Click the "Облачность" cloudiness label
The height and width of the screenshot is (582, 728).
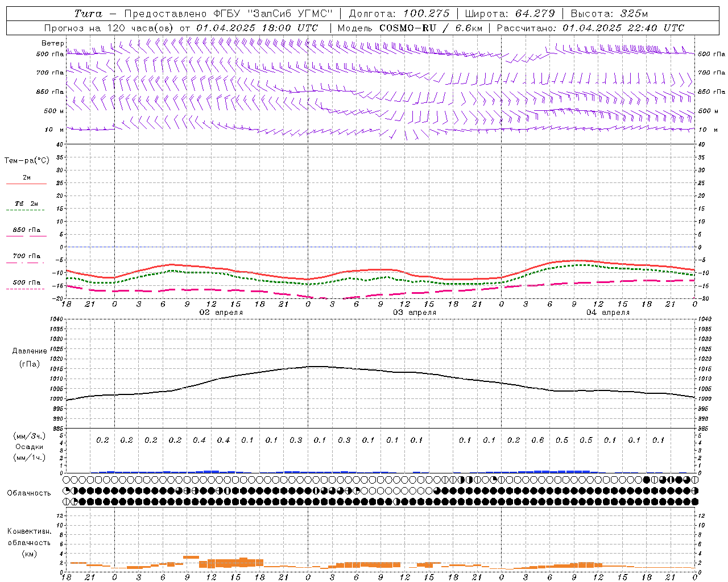29,493
